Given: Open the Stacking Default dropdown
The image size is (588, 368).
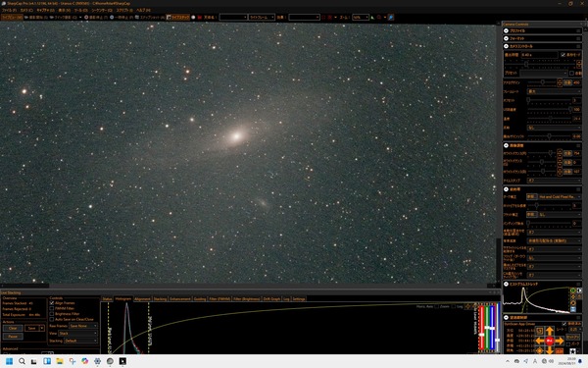Looking at the screenshot, I should click(80, 341).
